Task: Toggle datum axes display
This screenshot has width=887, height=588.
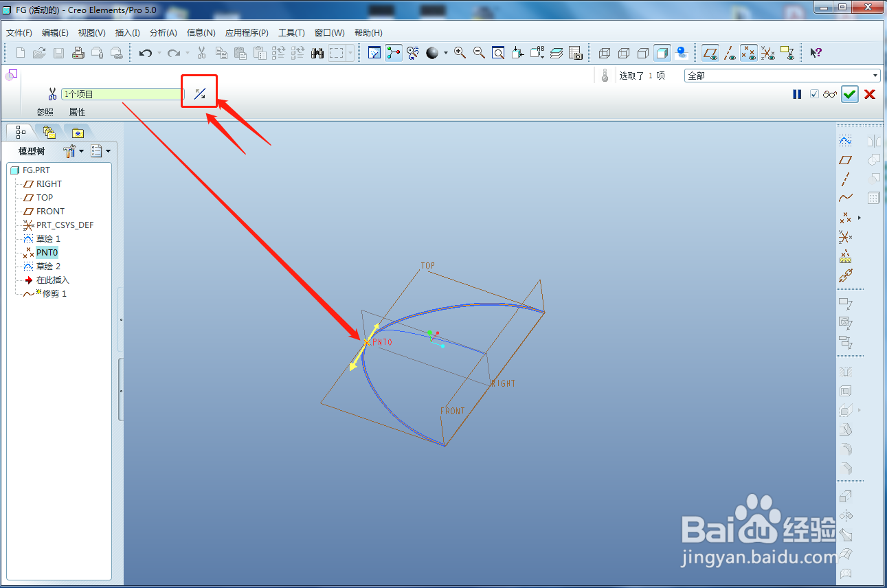Action: coord(730,53)
